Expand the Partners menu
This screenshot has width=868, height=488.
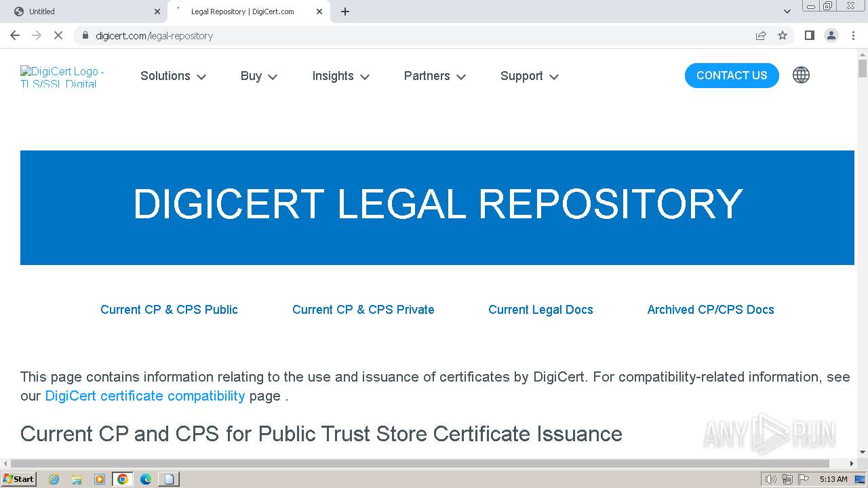tap(435, 76)
